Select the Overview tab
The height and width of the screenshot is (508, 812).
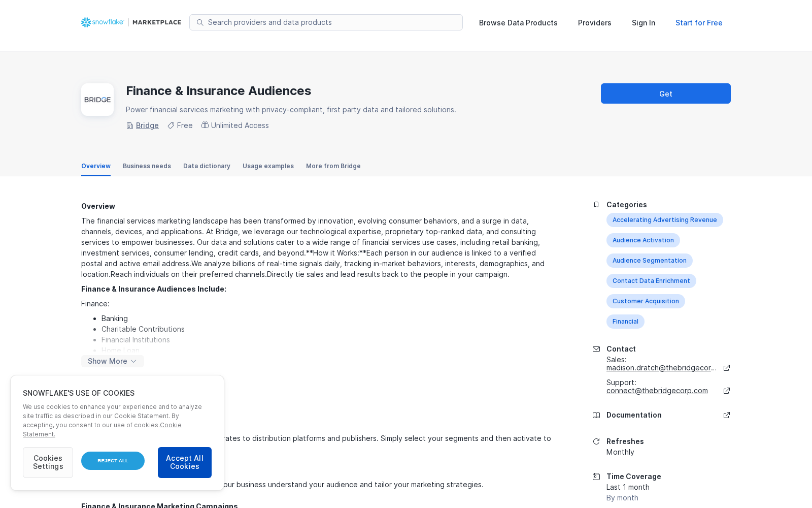[96, 166]
